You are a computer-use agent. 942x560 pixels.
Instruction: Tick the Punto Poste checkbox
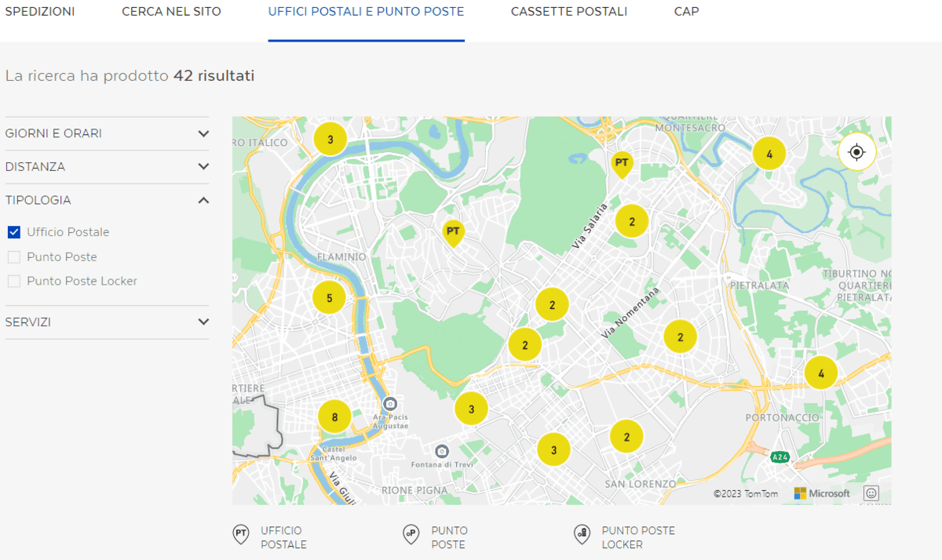[x=14, y=257]
